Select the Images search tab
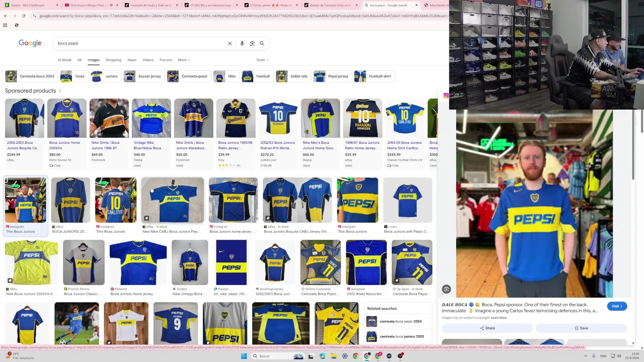 tap(94, 60)
